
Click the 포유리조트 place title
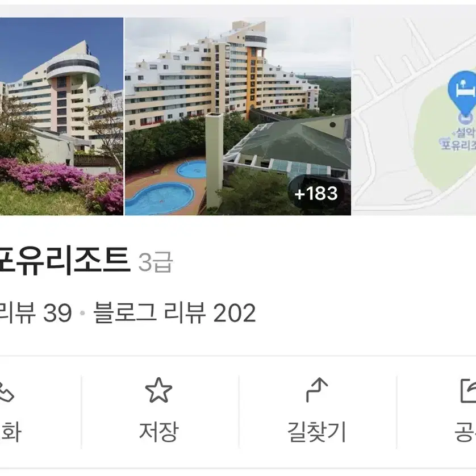click(x=64, y=261)
